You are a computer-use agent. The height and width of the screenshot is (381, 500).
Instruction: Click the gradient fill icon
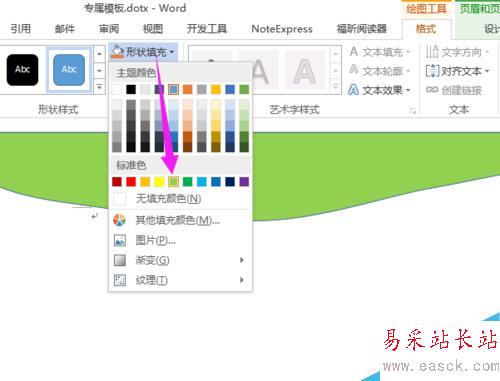tap(120, 260)
